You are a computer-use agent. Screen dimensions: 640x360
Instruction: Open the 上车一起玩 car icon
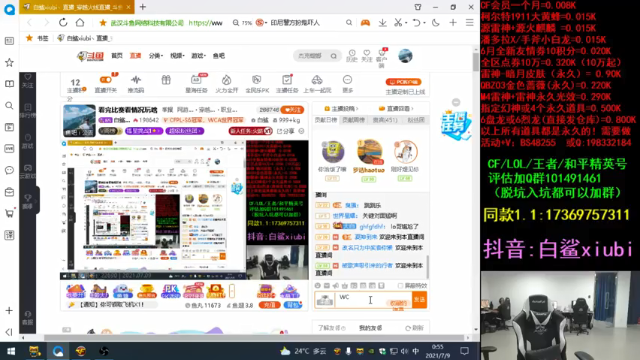317,84
